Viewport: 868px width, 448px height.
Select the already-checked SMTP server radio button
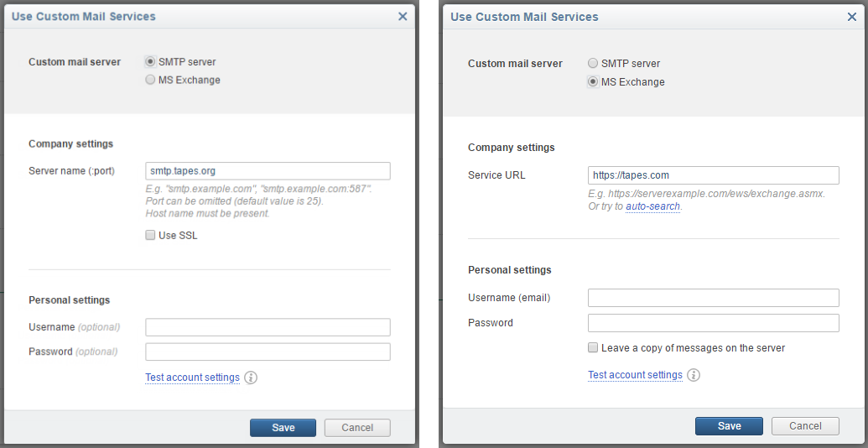pos(150,61)
